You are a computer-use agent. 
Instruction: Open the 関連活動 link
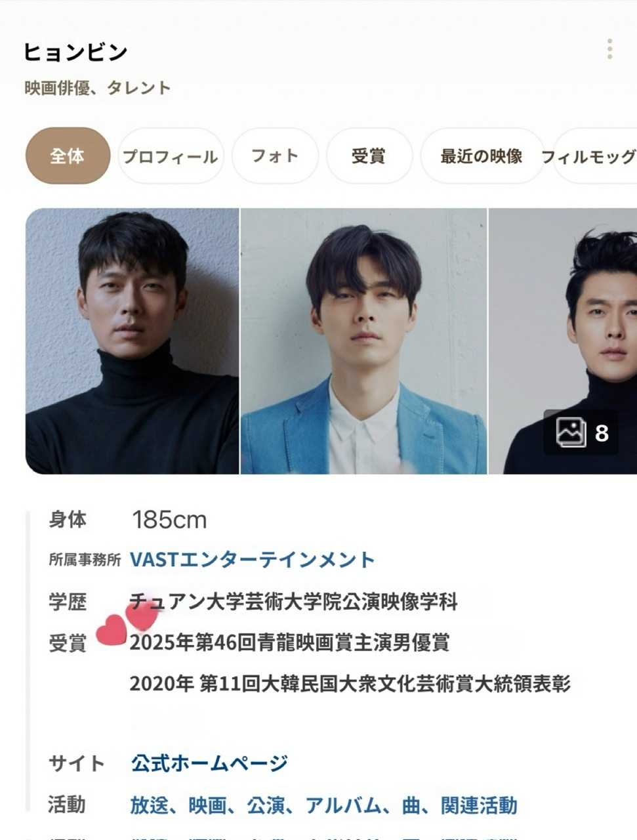click(x=479, y=805)
